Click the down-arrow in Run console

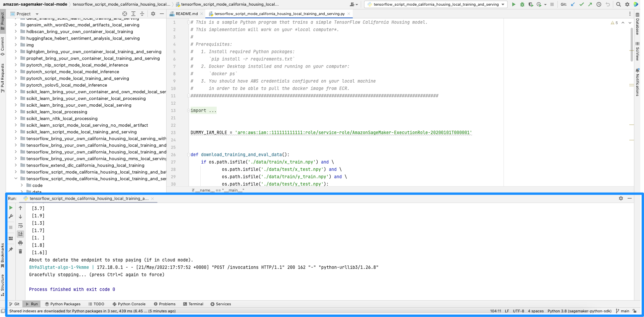pos(20,217)
